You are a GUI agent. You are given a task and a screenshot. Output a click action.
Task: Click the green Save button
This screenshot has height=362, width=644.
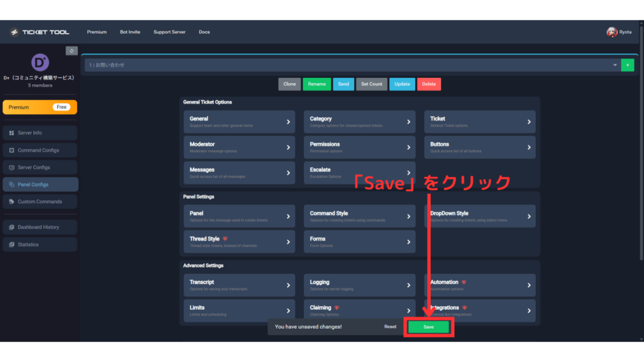click(428, 327)
